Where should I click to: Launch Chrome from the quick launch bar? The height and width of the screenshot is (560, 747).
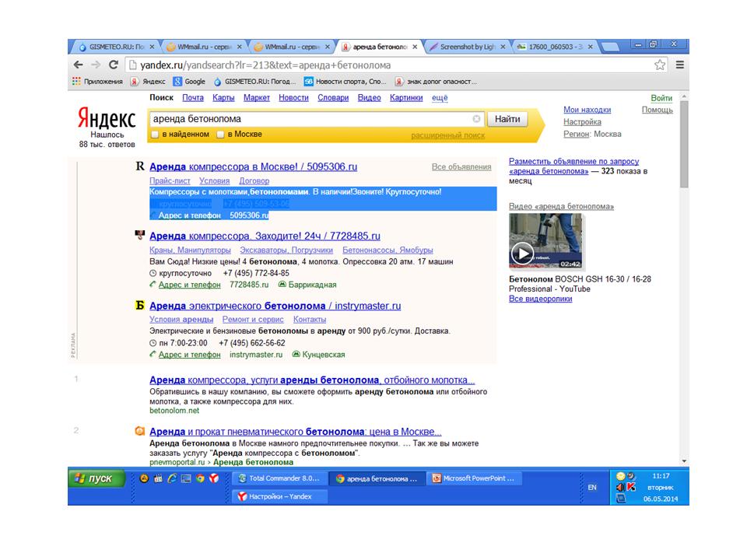200,478
